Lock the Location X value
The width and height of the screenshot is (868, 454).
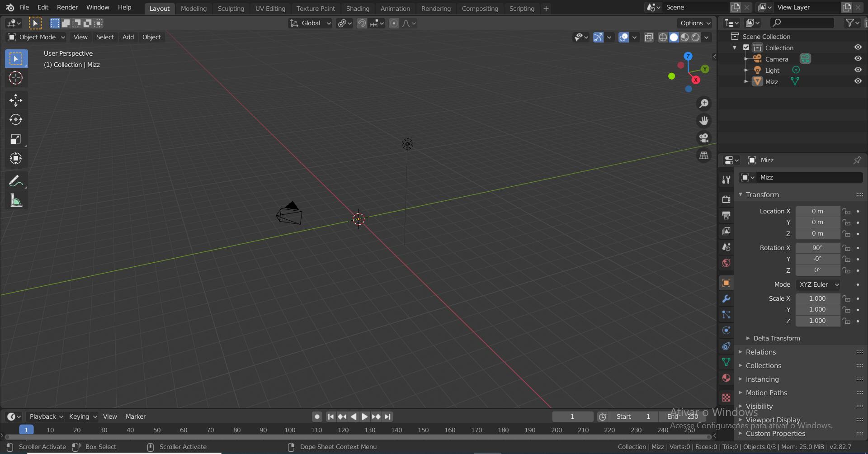[x=846, y=211]
